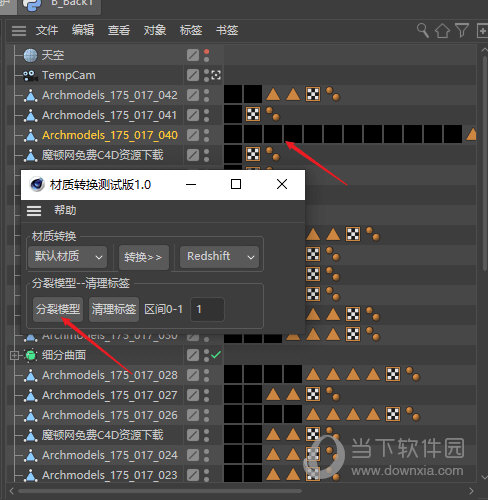Image resolution: width=488 pixels, height=500 pixels.
Task: Open the 编辑 menu
Action: [83, 30]
